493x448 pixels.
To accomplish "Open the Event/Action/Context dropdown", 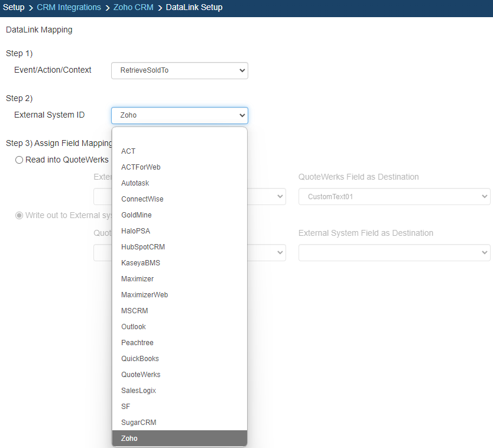I will click(x=179, y=70).
